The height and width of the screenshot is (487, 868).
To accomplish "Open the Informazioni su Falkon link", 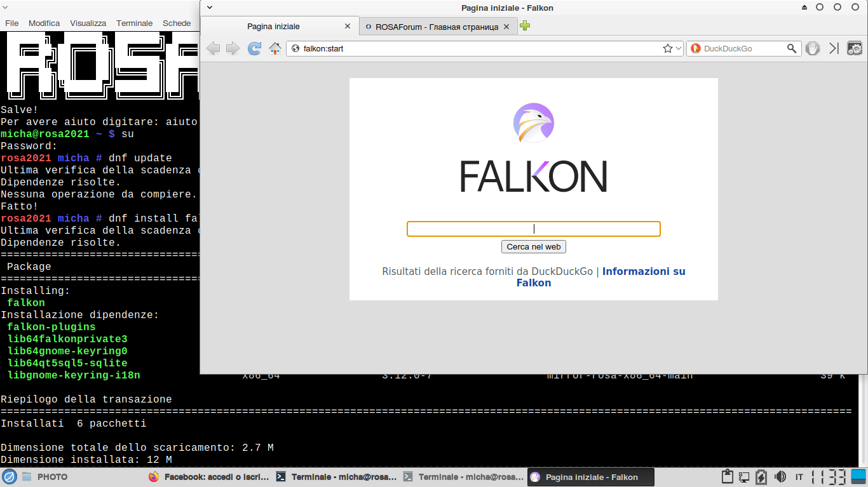I will (x=601, y=277).
